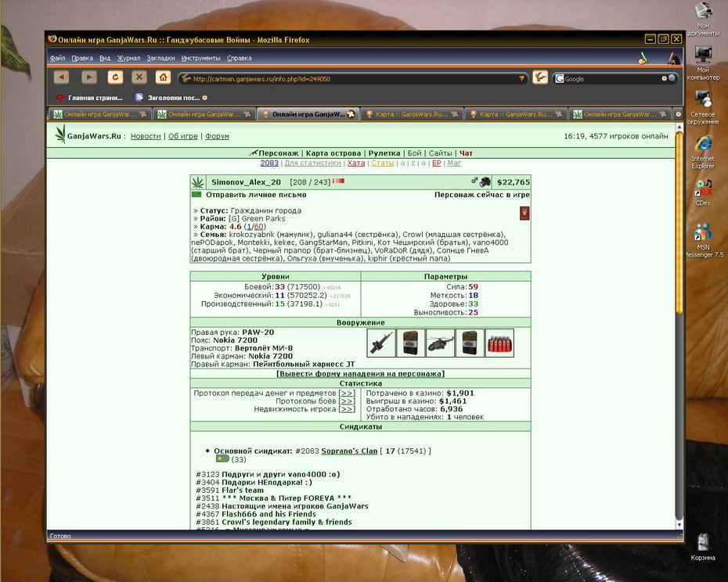
Task: Open the Home page button
Action: [163, 77]
